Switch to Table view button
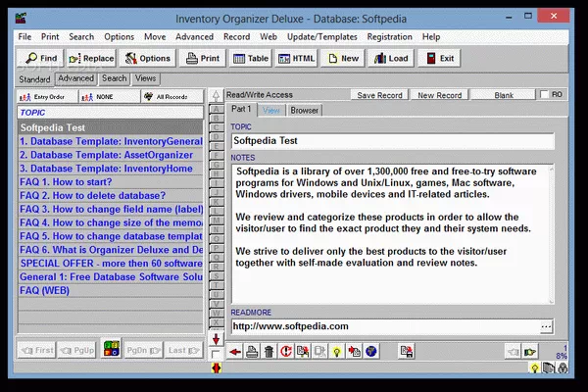The width and height of the screenshot is (588, 392). (251, 59)
